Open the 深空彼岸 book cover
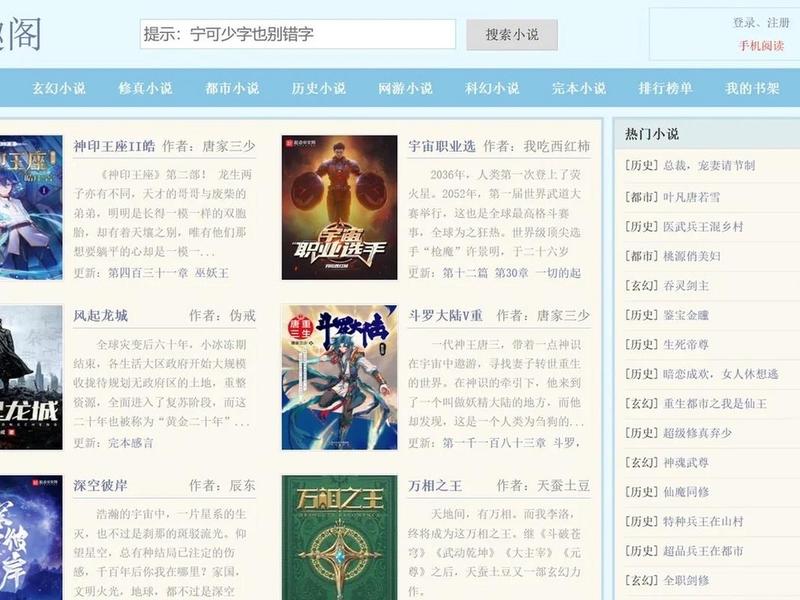Screen dimensions: 800x600 pos(31,538)
